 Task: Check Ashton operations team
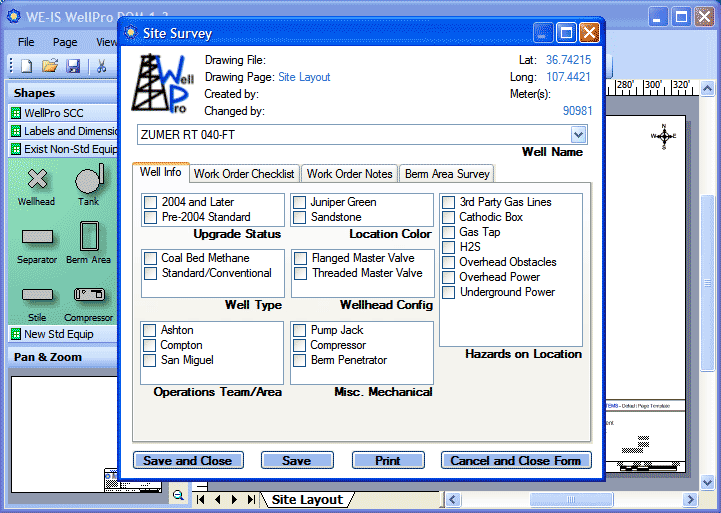[149, 330]
